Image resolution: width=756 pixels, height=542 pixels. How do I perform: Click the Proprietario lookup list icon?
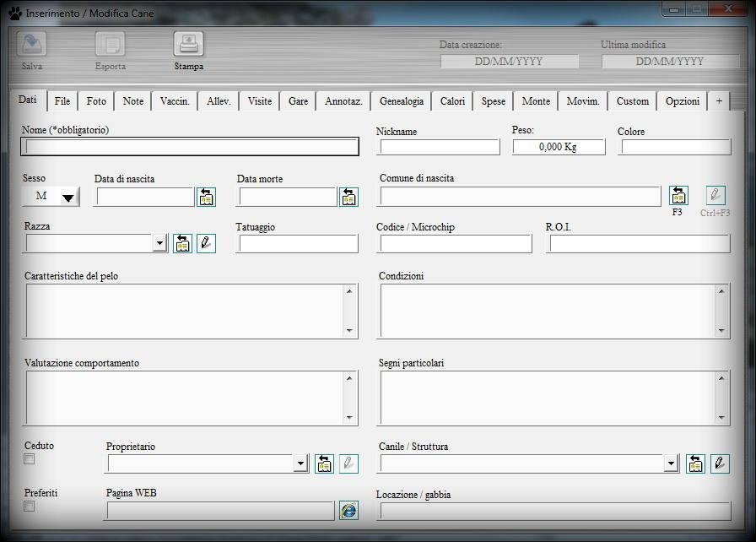point(325,463)
